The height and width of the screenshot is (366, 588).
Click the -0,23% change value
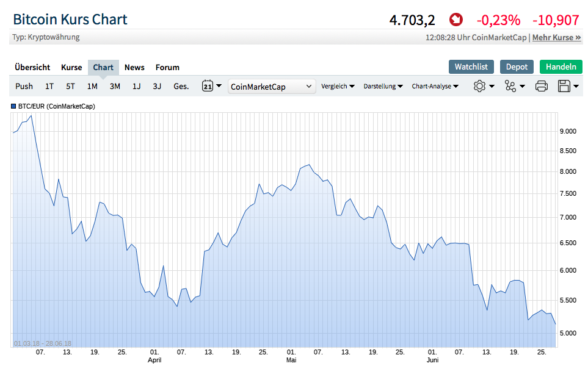tap(498, 20)
